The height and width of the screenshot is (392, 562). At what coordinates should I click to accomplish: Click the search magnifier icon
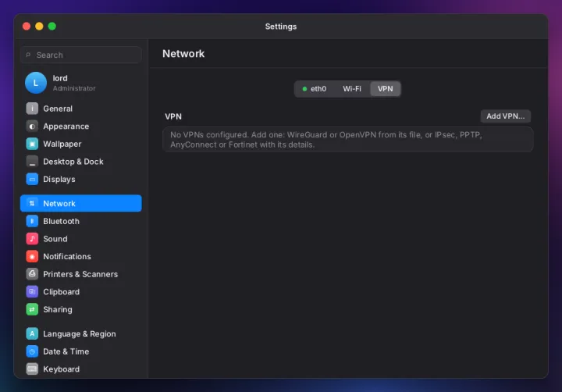[28, 55]
